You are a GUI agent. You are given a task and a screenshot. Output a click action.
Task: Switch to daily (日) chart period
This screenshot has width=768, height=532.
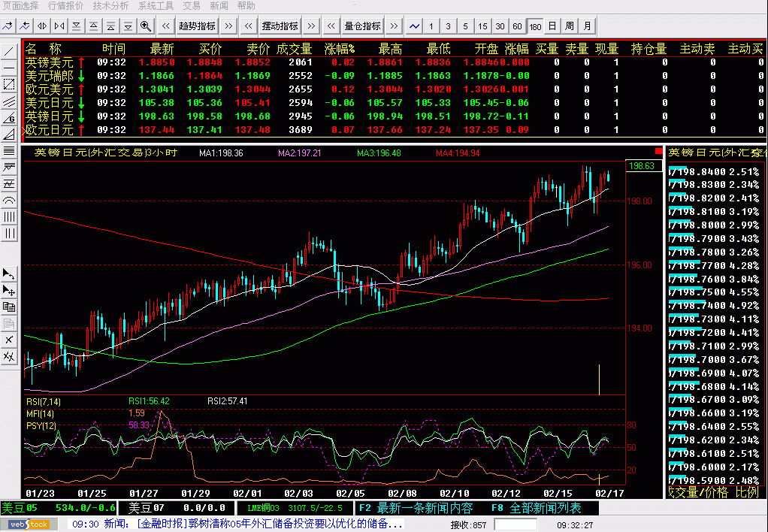(x=552, y=26)
